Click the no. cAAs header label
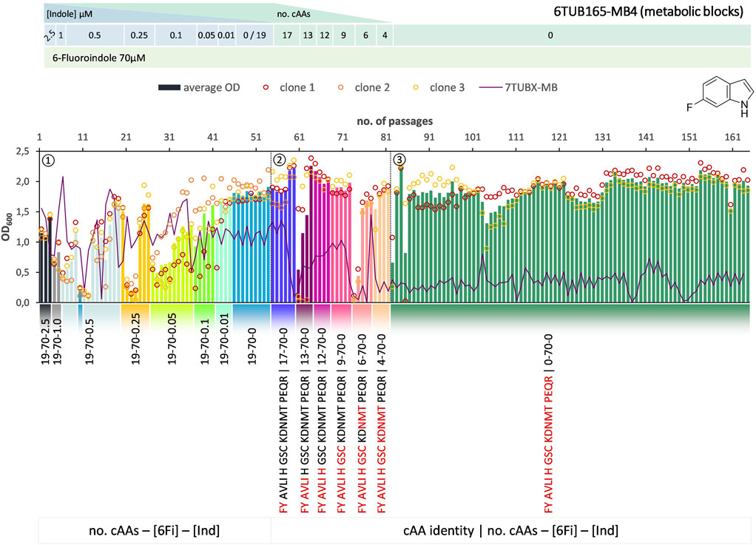The width and height of the screenshot is (756, 545). click(x=294, y=14)
